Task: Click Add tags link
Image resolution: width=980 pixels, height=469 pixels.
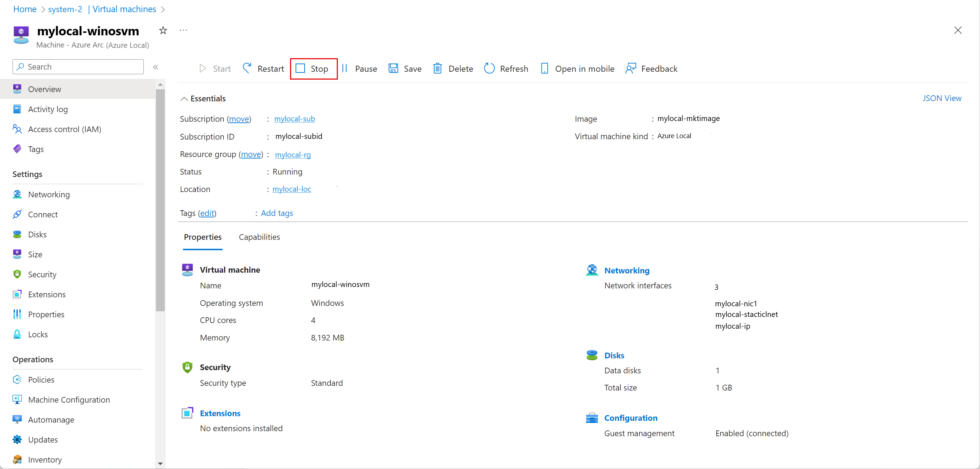Action: coord(276,213)
